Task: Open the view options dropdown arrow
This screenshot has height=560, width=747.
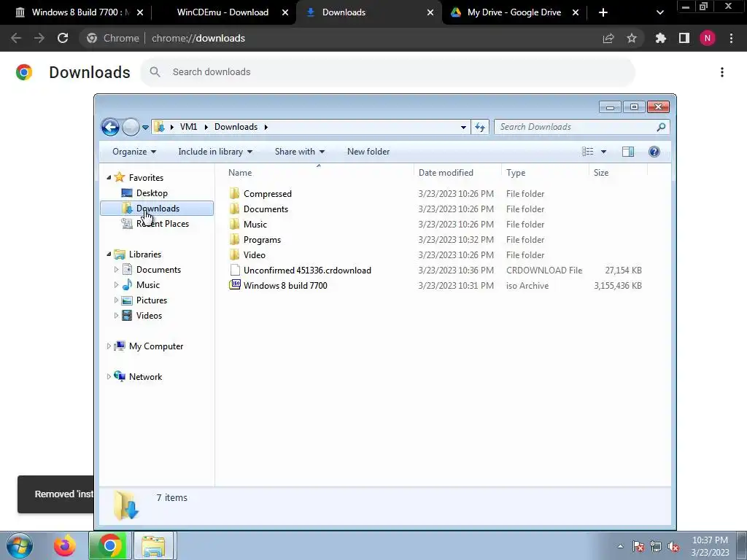Action: [x=603, y=152]
